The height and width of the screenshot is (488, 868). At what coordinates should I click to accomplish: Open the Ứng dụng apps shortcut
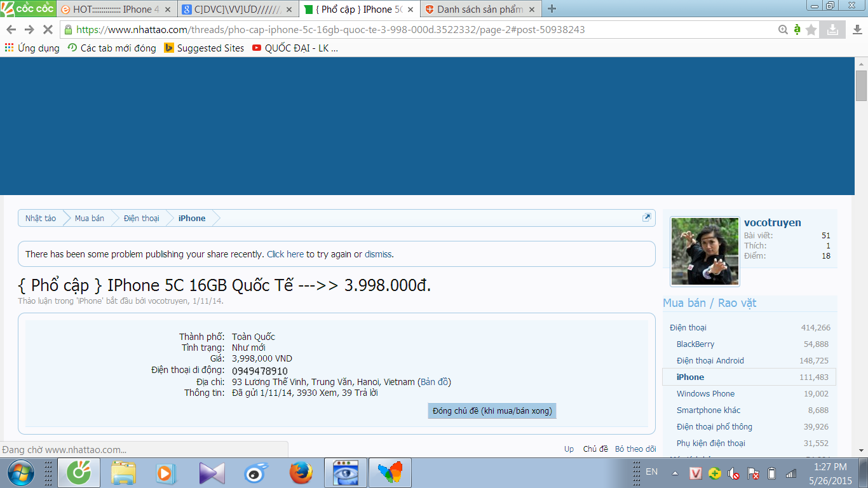point(32,48)
